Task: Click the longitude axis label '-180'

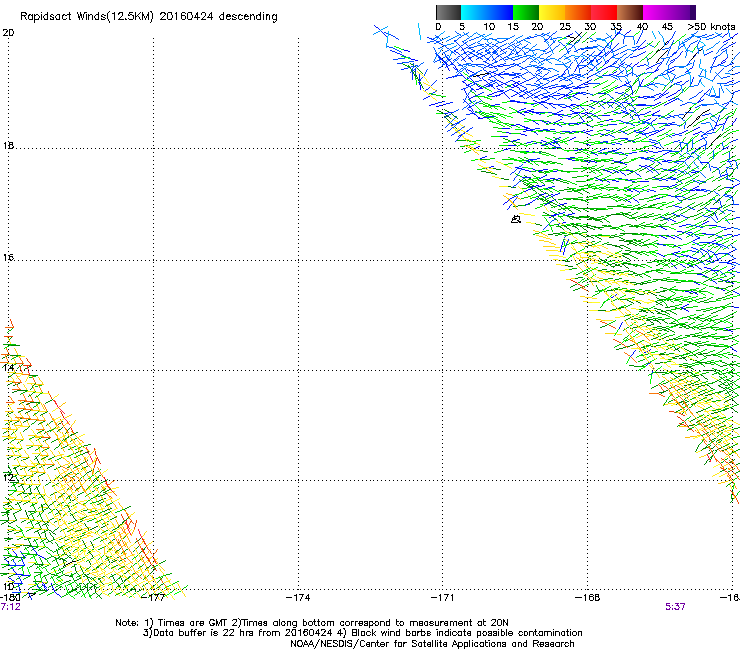Action: click(x=10, y=598)
